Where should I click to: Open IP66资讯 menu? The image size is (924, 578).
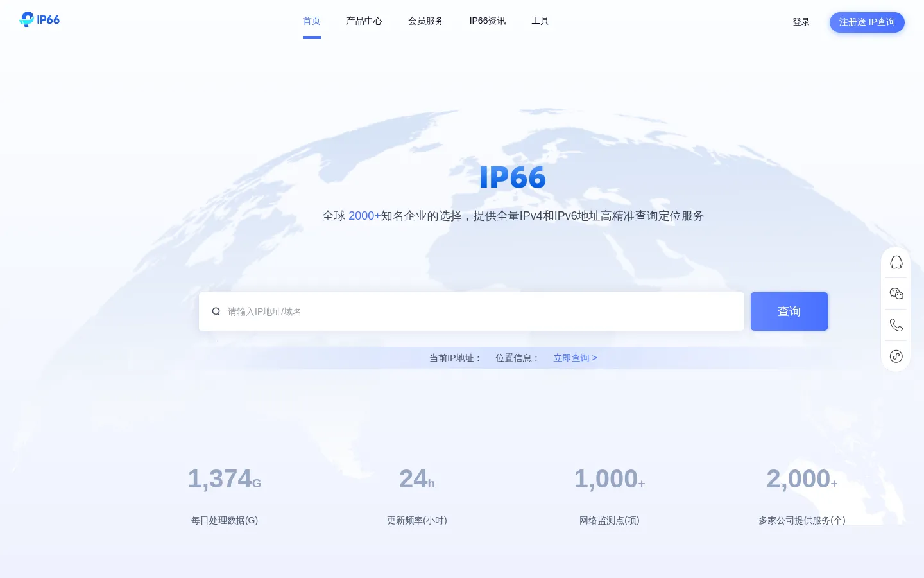click(488, 21)
